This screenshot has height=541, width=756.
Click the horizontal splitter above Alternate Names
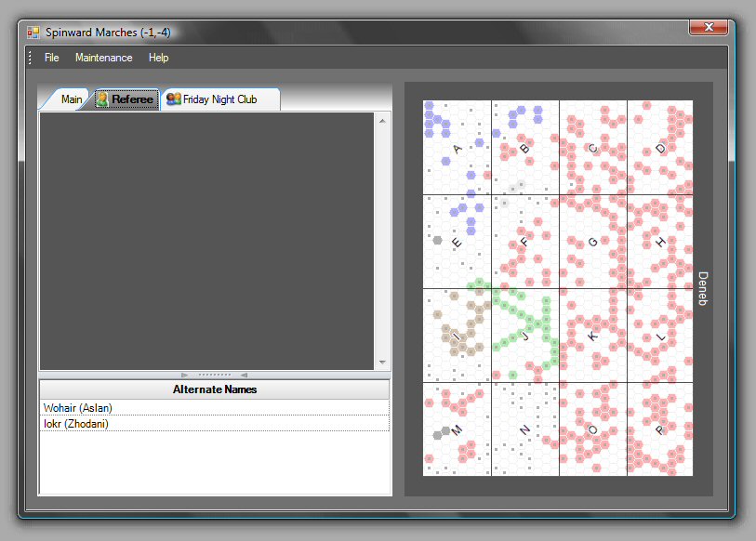(214, 375)
